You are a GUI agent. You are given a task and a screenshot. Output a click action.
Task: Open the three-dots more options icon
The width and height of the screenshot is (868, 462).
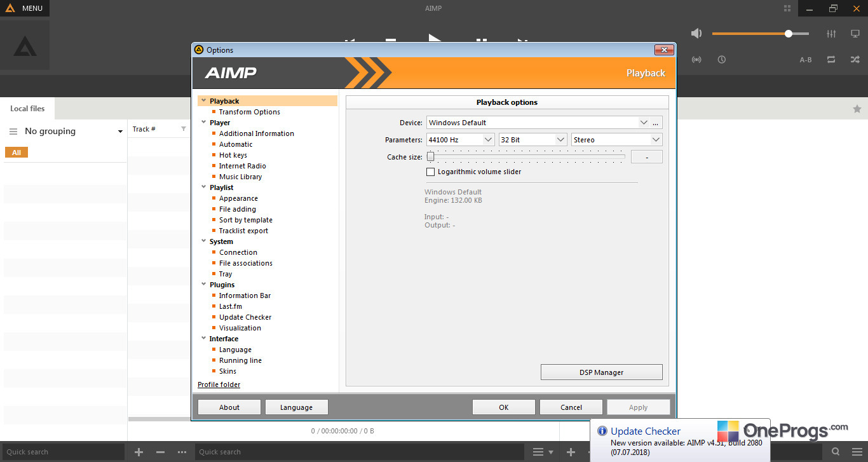point(182,452)
